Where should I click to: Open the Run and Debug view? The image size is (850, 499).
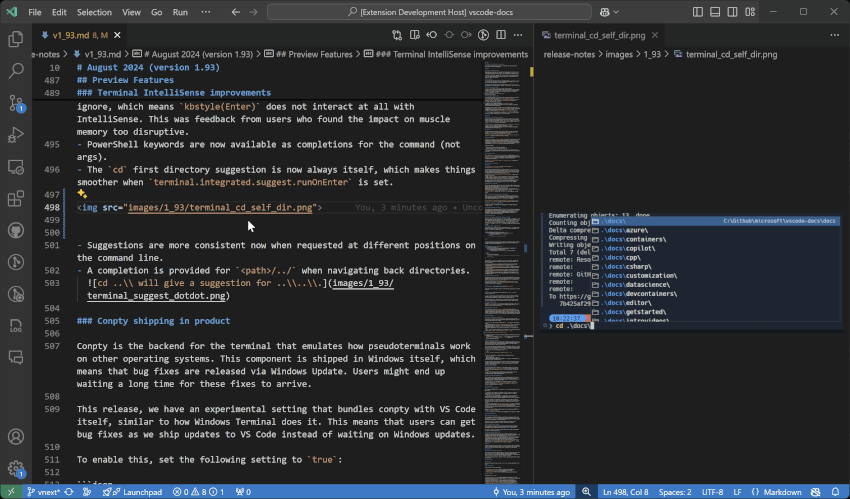[16, 134]
